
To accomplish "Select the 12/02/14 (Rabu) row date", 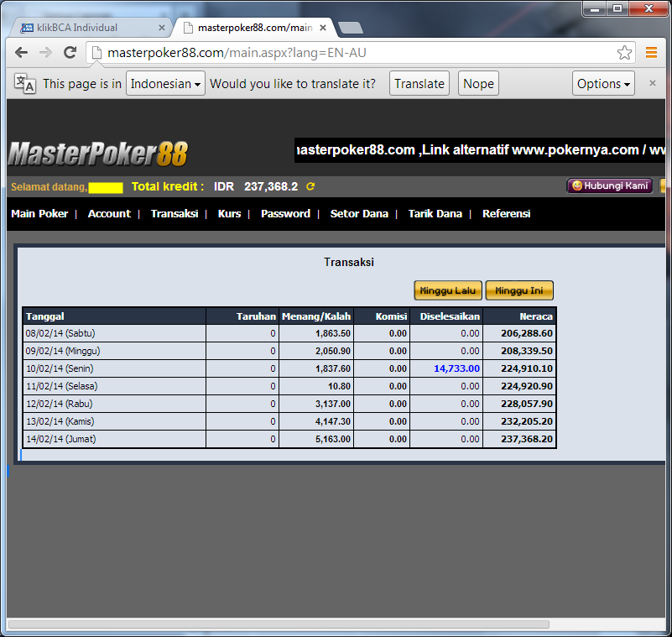I will click(59, 404).
